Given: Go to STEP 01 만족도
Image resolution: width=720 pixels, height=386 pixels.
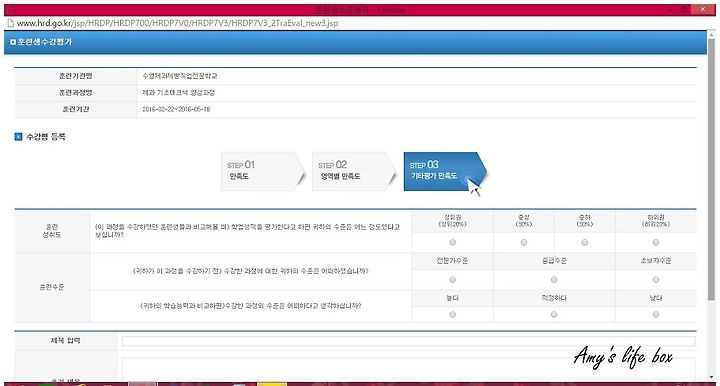Looking at the screenshot, I should point(263,171).
